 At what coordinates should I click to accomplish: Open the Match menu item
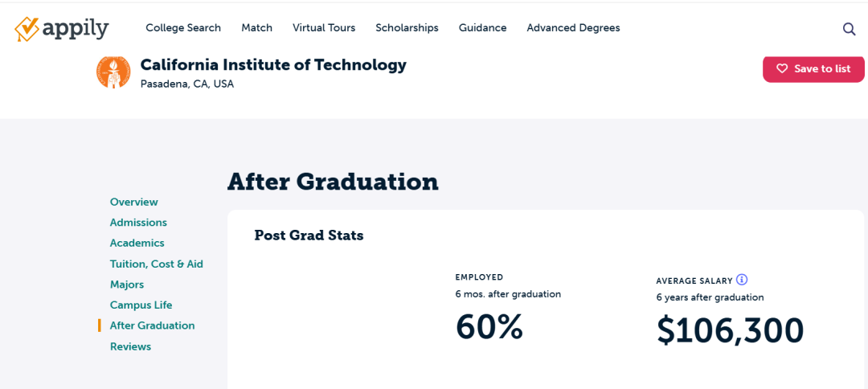point(257,27)
